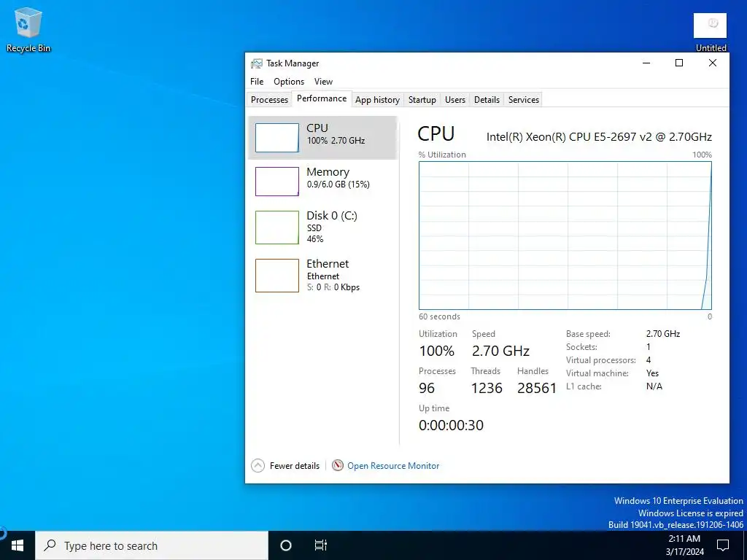Click the Type here to search box
The height and width of the screenshot is (560, 747).
click(152, 545)
